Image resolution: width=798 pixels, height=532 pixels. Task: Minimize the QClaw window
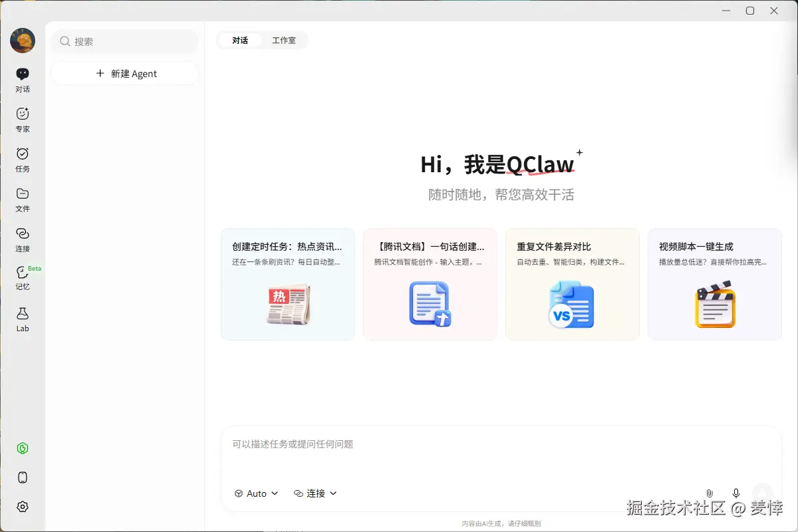(x=726, y=11)
